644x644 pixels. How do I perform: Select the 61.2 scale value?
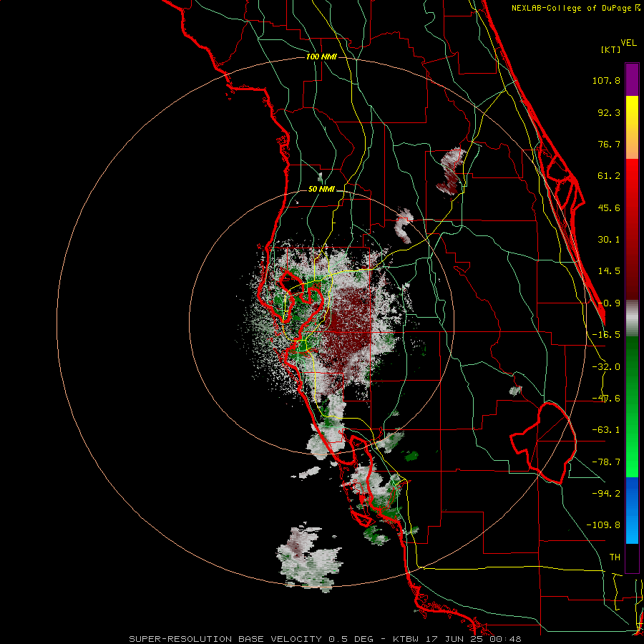(x=609, y=176)
